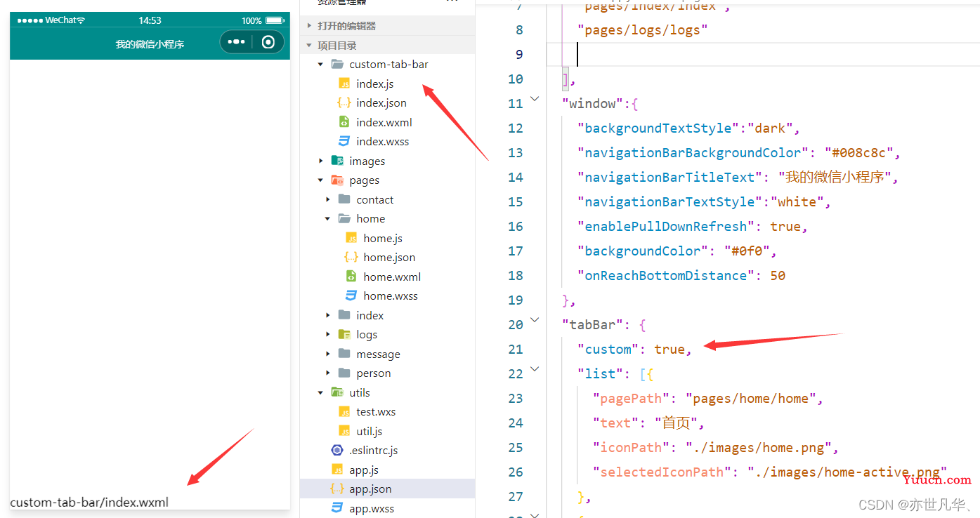Expand the images folder arrow
980x518 pixels.
pyautogui.click(x=321, y=161)
